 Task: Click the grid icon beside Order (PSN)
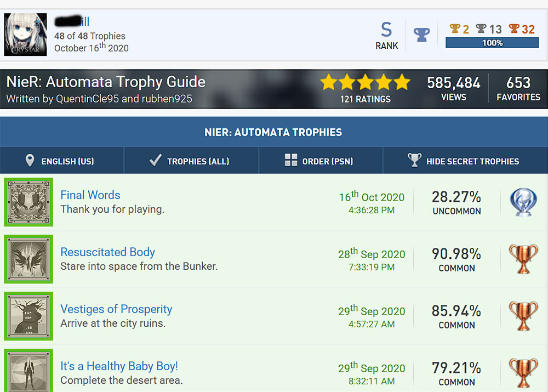[x=291, y=160]
